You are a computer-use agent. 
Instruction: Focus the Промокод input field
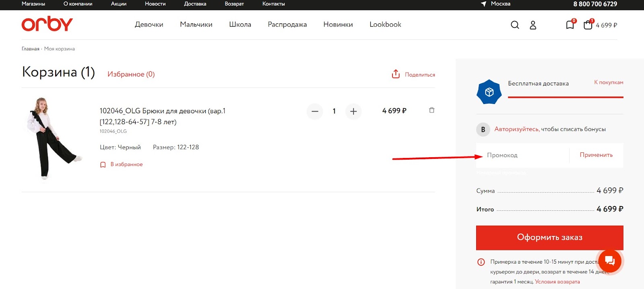(x=523, y=155)
